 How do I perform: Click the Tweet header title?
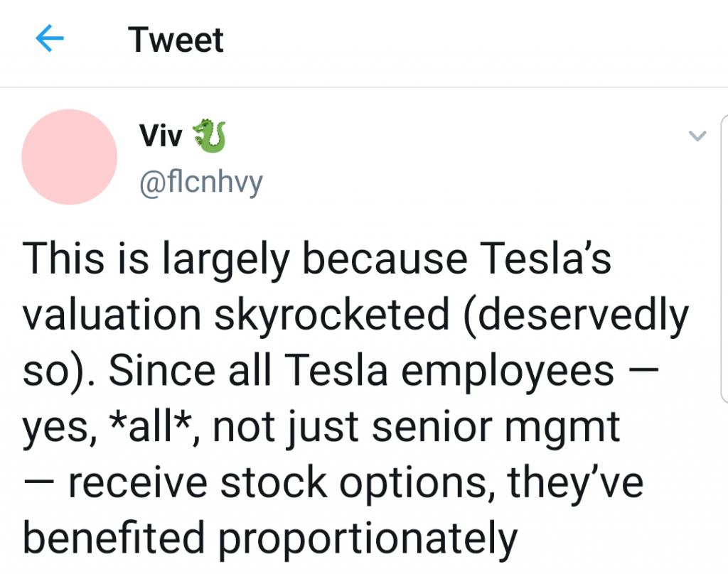coord(176,40)
